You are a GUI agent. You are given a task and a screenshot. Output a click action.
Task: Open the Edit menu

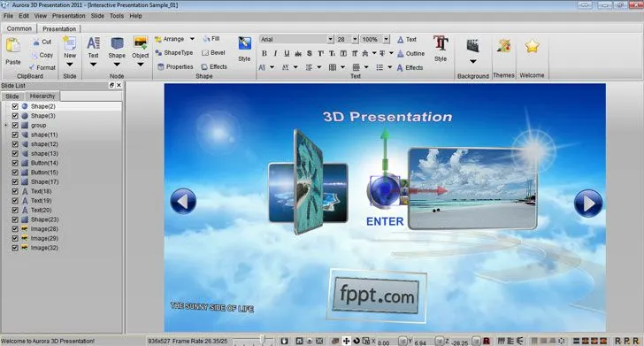click(24, 16)
